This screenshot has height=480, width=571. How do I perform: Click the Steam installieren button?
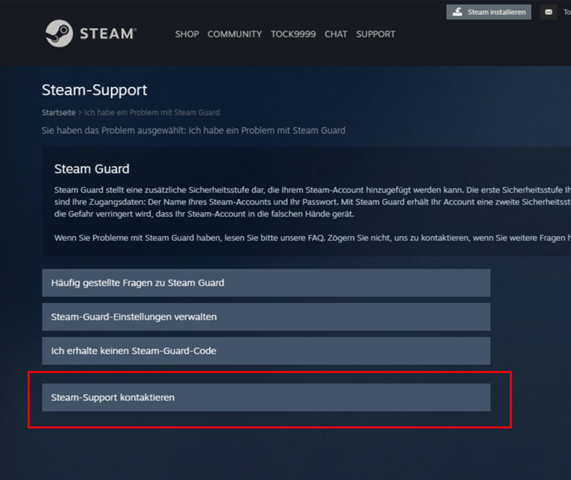pyautogui.click(x=489, y=12)
